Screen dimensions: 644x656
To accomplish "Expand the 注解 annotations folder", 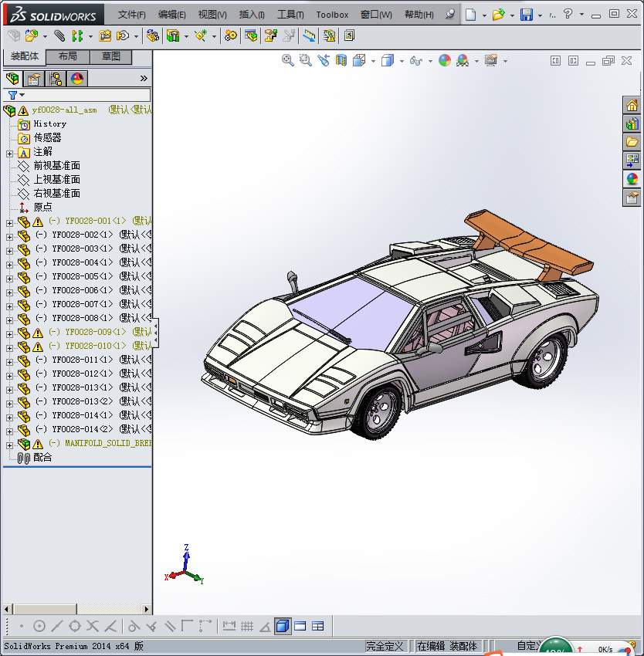I will 9,153.
